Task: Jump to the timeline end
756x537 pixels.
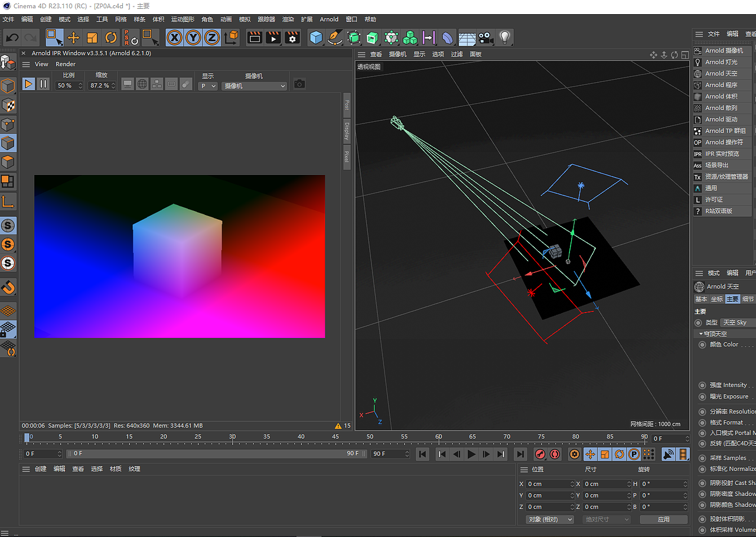Action: (x=520, y=454)
